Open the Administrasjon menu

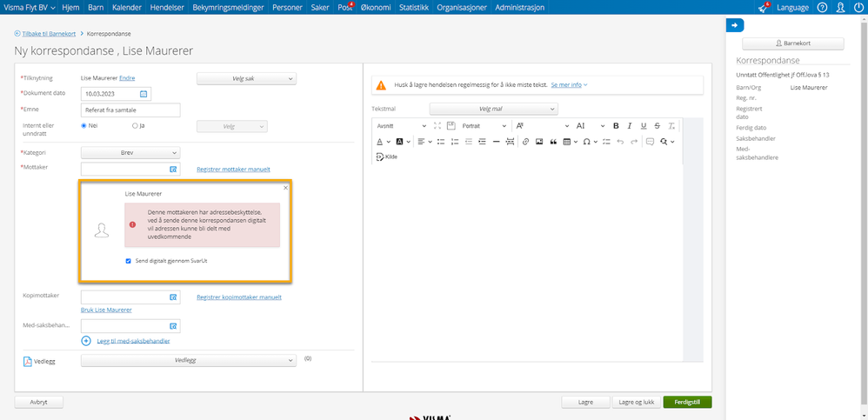(x=519, y=7)
